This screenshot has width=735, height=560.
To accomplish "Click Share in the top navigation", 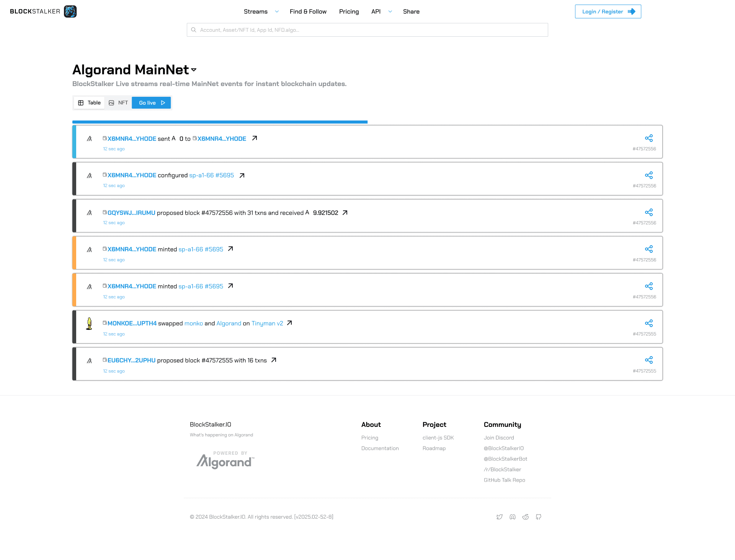I will (x=411, y=11).
